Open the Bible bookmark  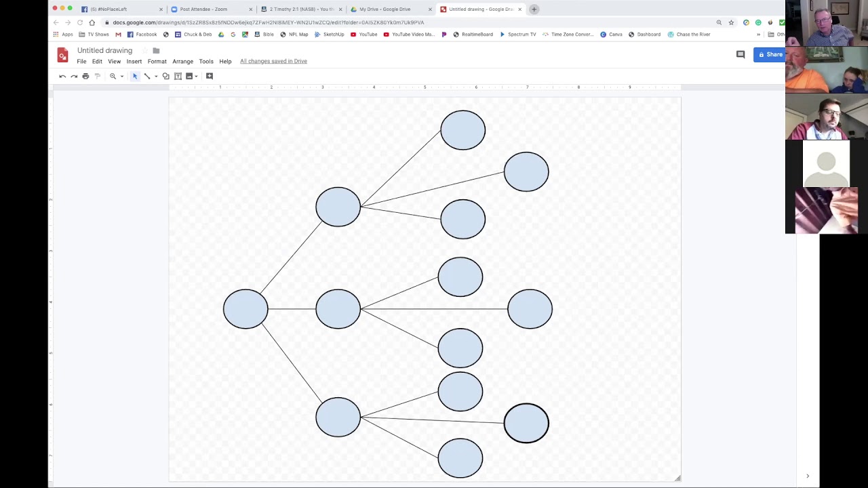click(x=264, y=35)
